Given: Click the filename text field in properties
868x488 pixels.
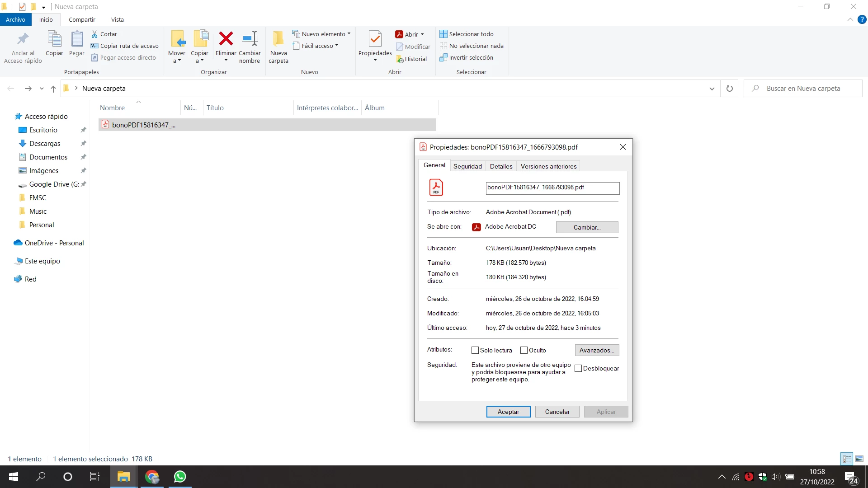Looking at the screenshot, I should tap(552, 188).
